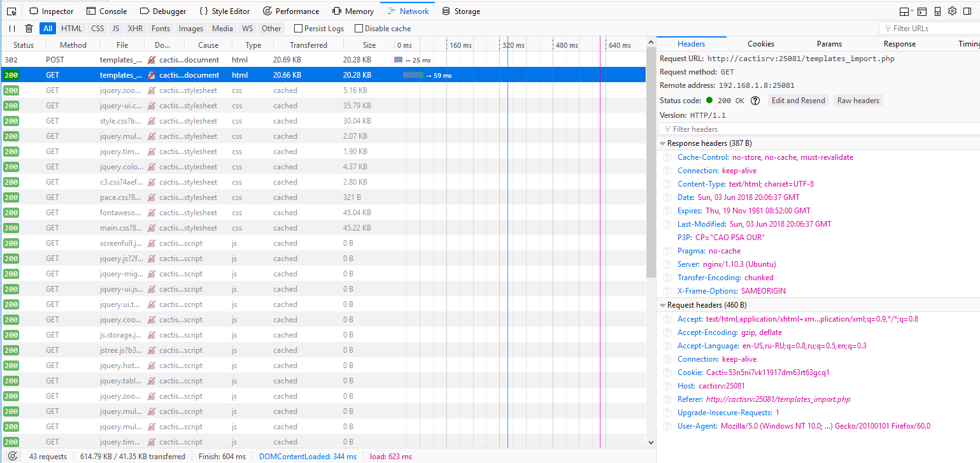Switch to the Cookies tab

coord(760,43)
